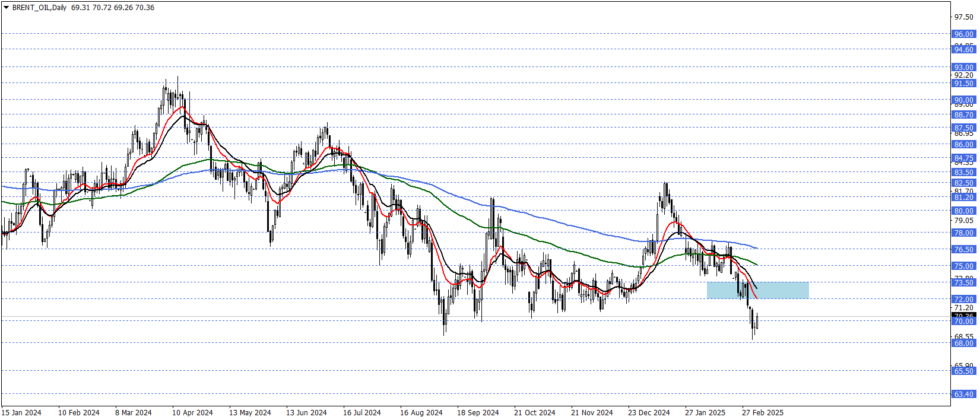Select the 16 Aug 2024 date label

point(421,413)
